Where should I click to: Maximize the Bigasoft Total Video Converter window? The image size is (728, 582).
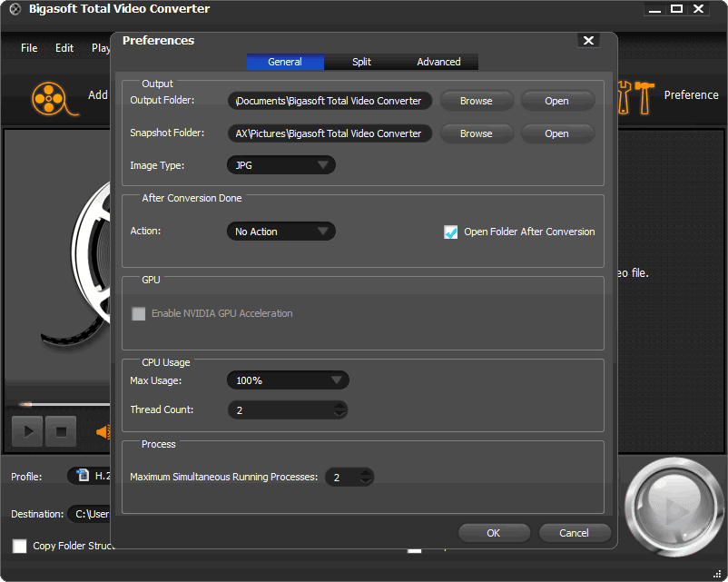(x=676, y=9)
